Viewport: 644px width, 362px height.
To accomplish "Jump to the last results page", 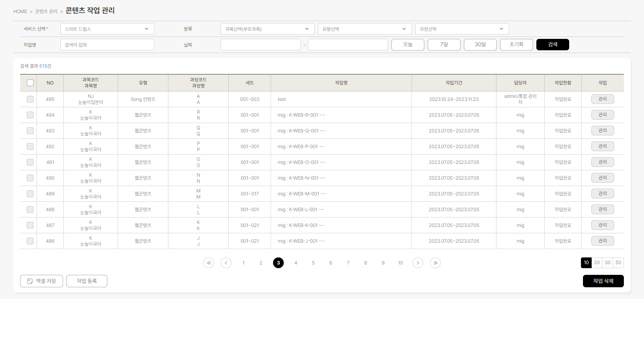I will [x=435, y=263].
